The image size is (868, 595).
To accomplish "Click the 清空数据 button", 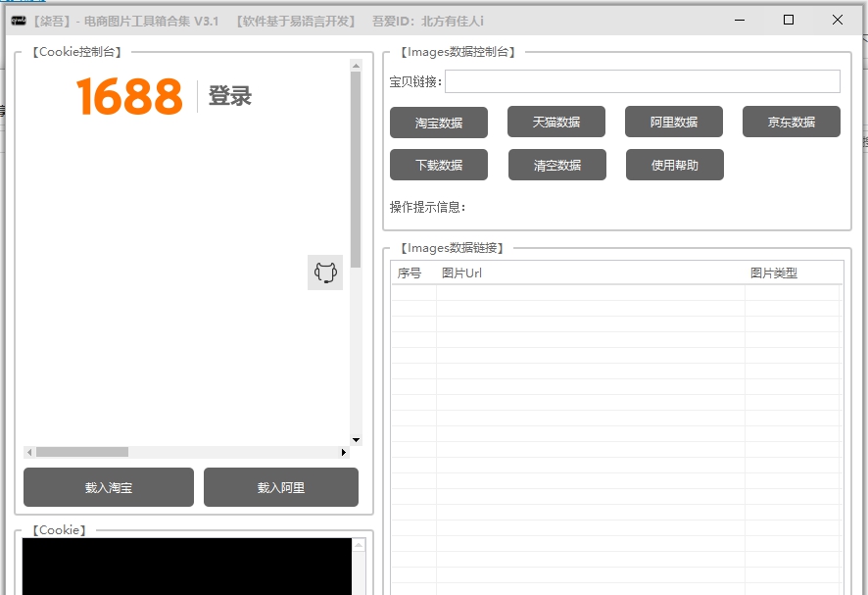I will pos(556,165).
